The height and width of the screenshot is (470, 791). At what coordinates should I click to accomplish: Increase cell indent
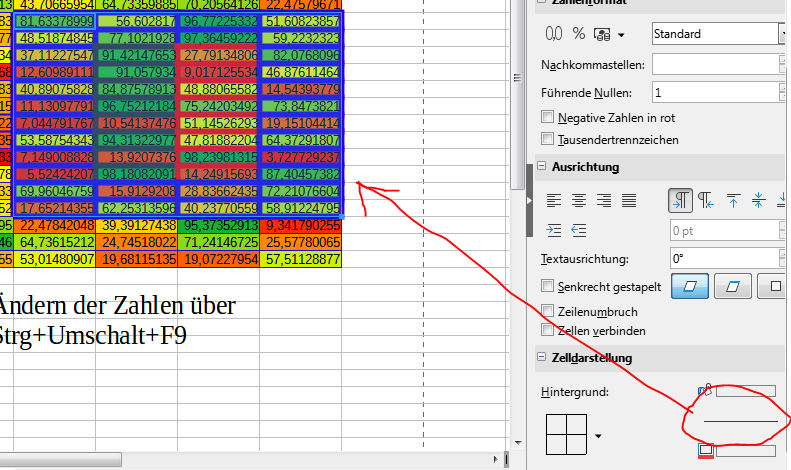(x=554, y=230)
